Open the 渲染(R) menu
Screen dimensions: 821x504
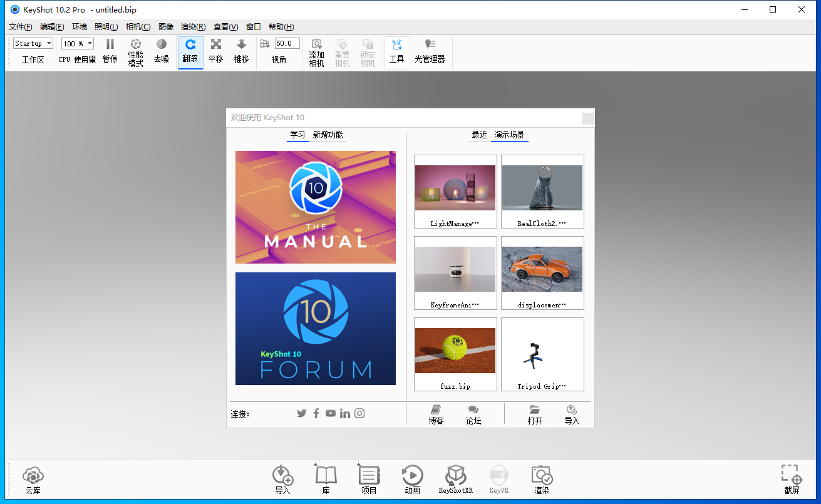pyautogui.click(x=194, y=27)
